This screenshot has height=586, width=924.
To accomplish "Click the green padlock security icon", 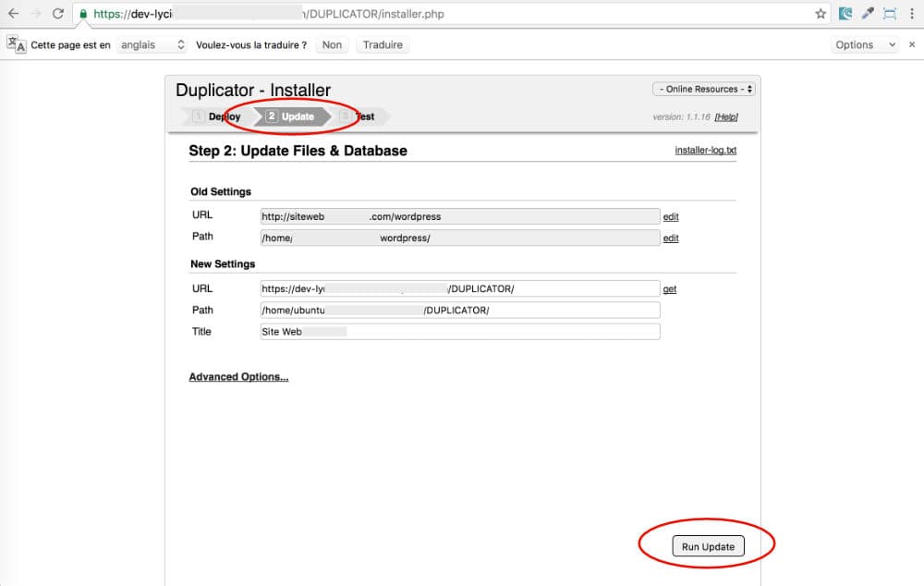I will pyautogui.click(x=83, y=15).
